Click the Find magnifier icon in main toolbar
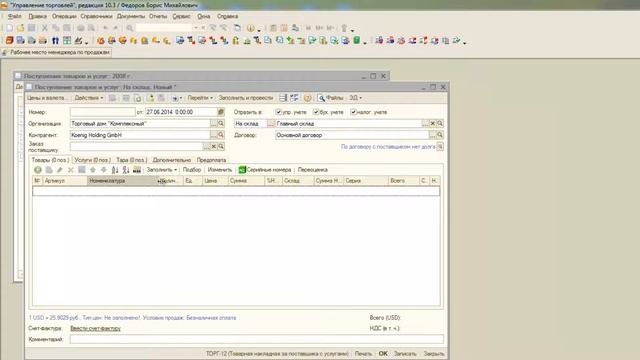Image resolution: width=640 pixels, height=360 pixels. (x=129, y=28)
